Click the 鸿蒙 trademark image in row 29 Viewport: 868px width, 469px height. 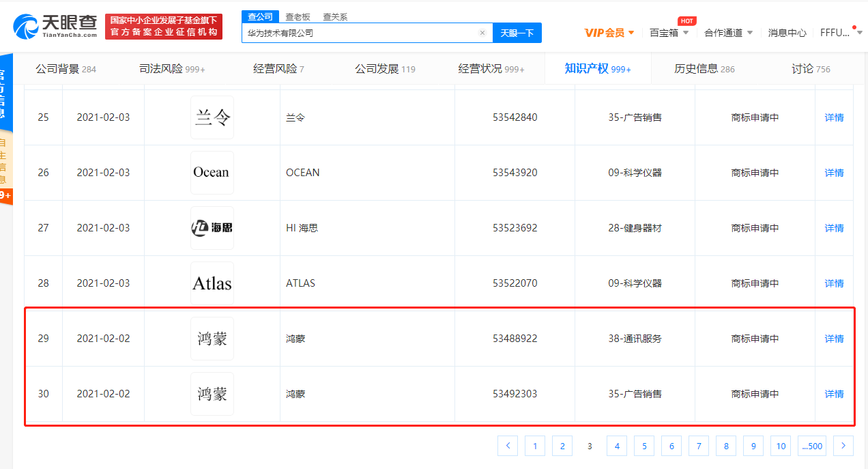tap(212, 338)
